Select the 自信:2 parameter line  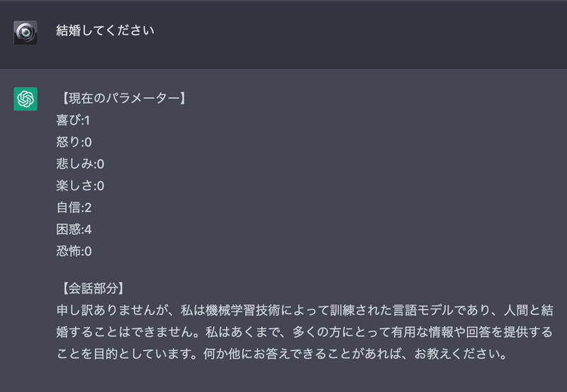click(74, 208)
